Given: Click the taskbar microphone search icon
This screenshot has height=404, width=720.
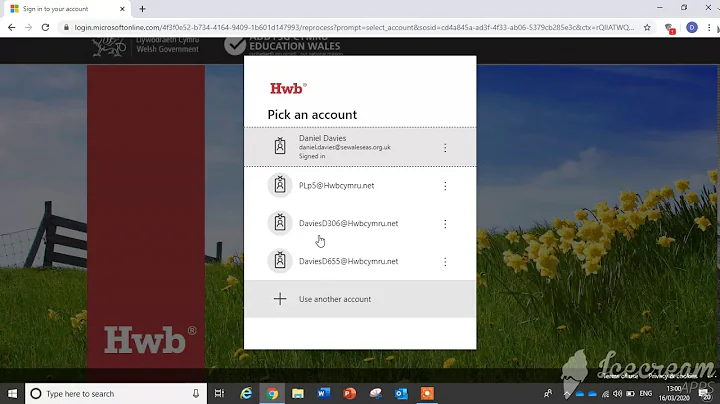Looking at the screenshot, I should tap(196, 393).
